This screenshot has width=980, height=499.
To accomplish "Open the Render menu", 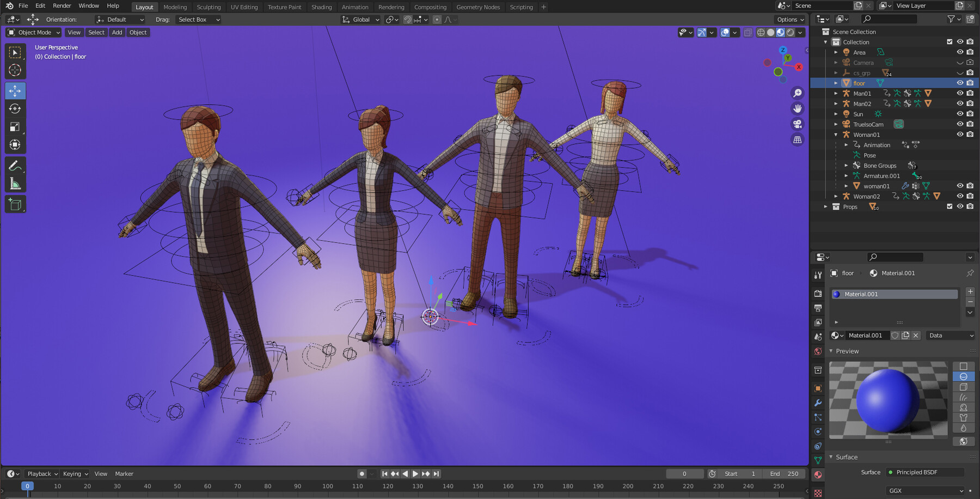I will (x=62, y=6).
